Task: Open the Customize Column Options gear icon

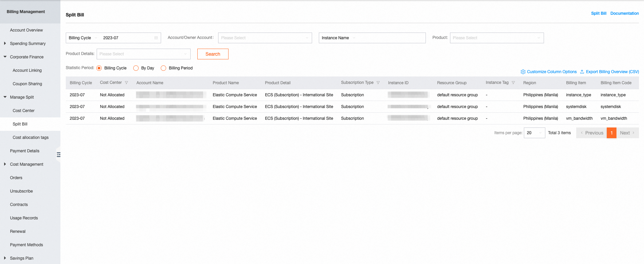Action: [523, 72]
